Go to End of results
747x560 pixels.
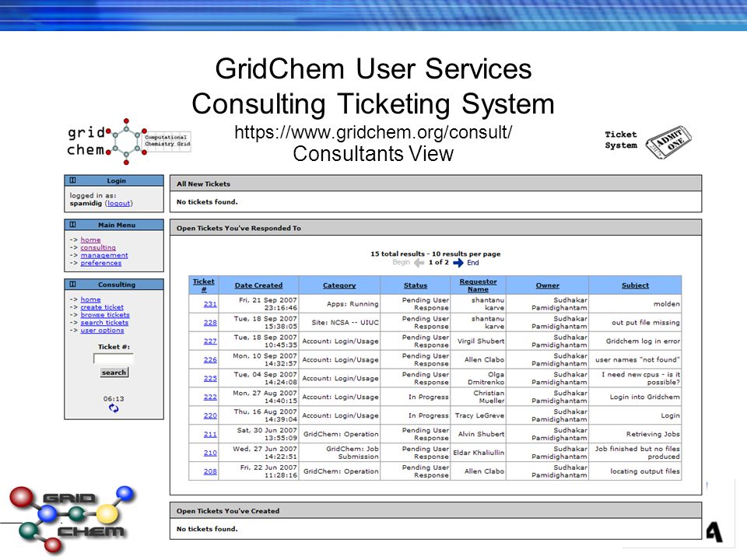click(x=472, y=262)
